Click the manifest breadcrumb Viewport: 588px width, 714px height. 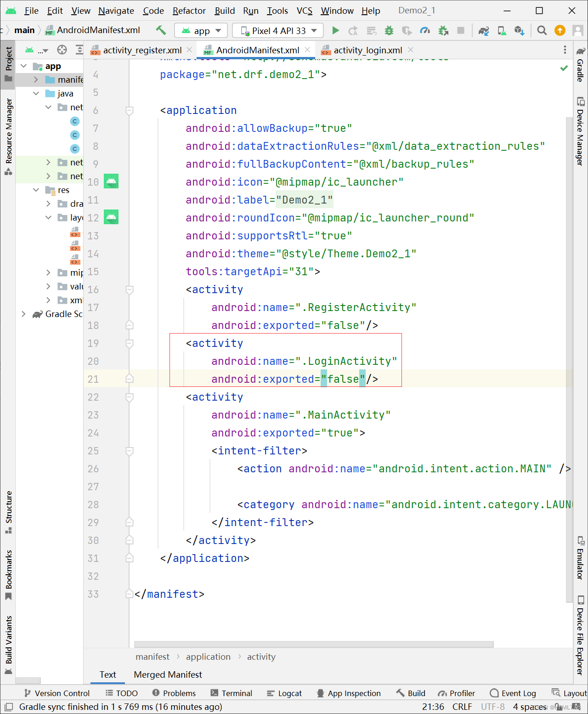coord(153,657)
